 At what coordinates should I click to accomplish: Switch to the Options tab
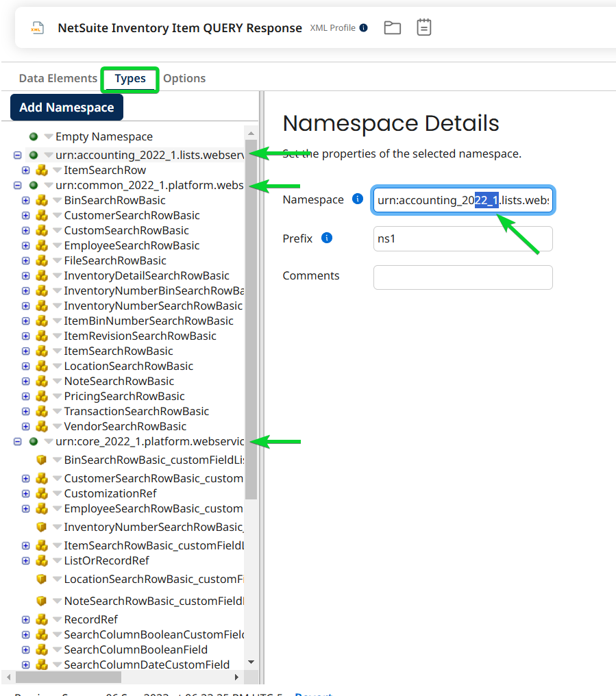point(184,78)
